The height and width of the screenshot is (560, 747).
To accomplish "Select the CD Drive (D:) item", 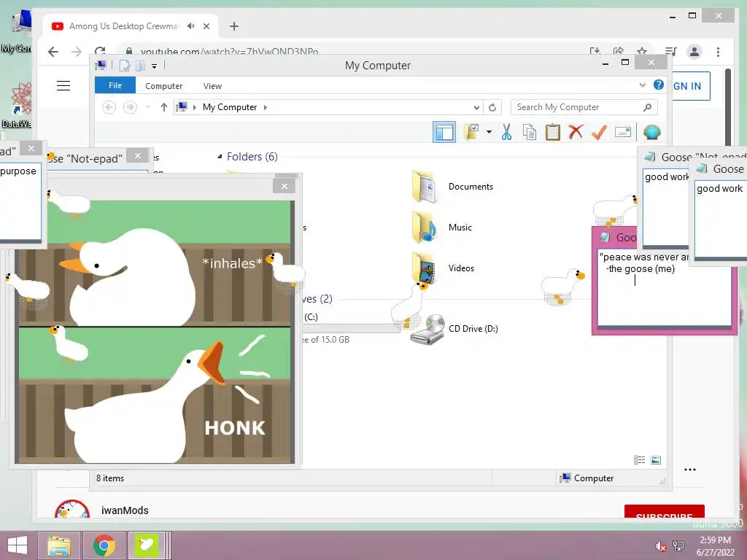I will (455, 329).
